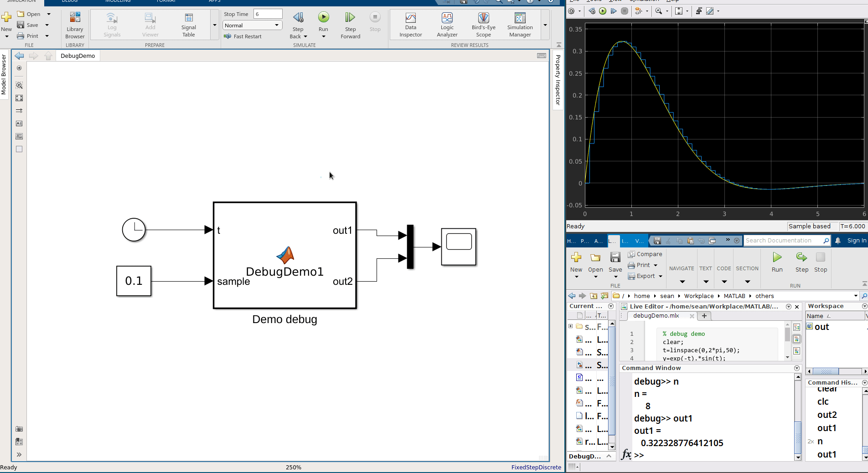Select the debugDemo.mlx editor tab
The height and width of the screenshot is (473, 868).
tap(656, 315)
